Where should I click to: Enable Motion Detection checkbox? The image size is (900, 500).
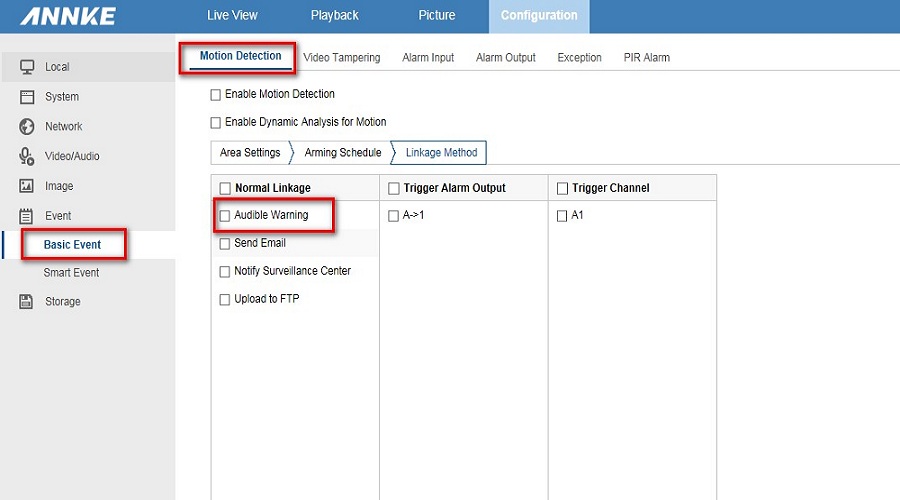click(x=215, y=95)
